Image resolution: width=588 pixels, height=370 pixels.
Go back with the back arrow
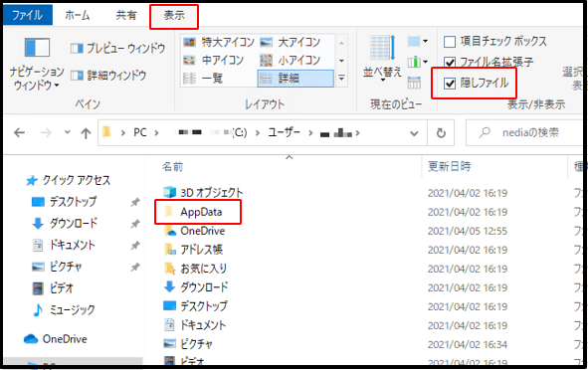tap(19, 132)
